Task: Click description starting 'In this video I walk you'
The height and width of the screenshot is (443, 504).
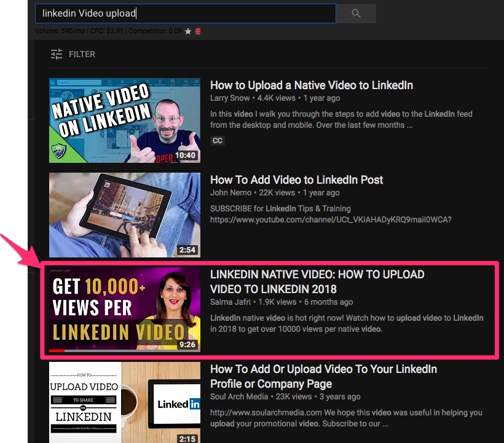Action: (341, 119)
